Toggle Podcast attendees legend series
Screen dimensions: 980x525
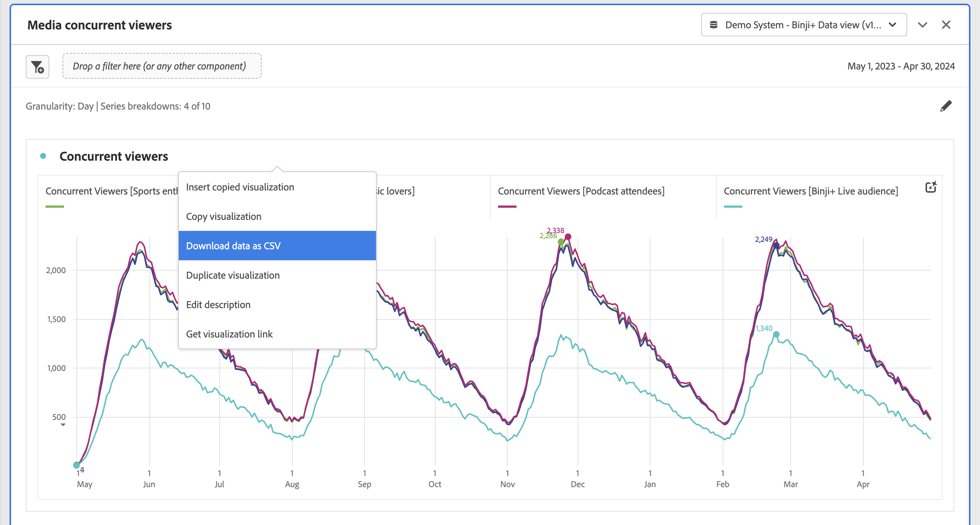click(x=581, y=191)
